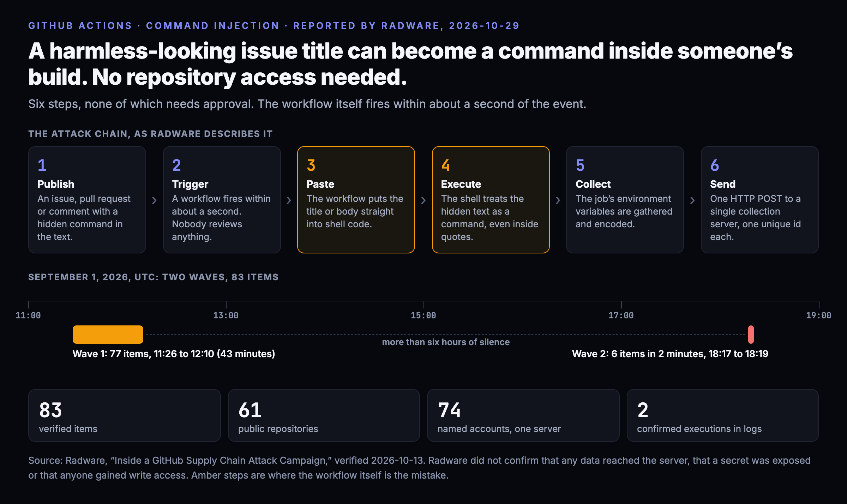847x504 pixels.
Task: Click the 13:00 timeline label
Action: (x=226, y=316)
